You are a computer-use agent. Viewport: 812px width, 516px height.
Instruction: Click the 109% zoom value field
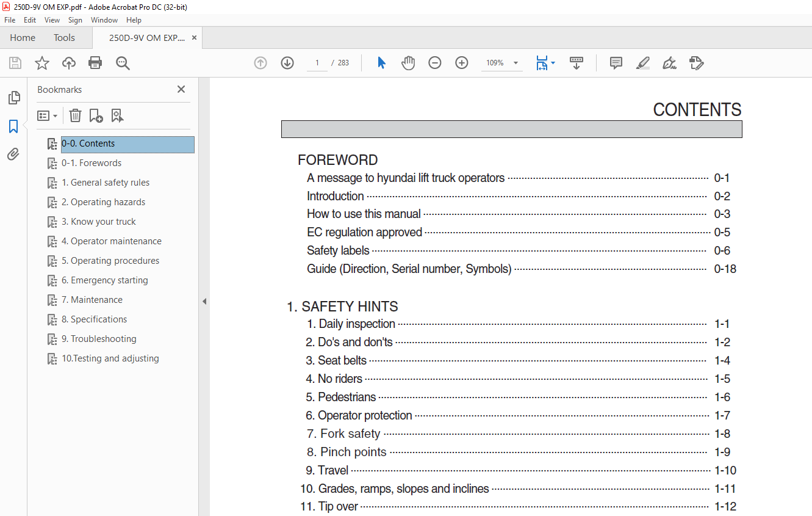495,63
